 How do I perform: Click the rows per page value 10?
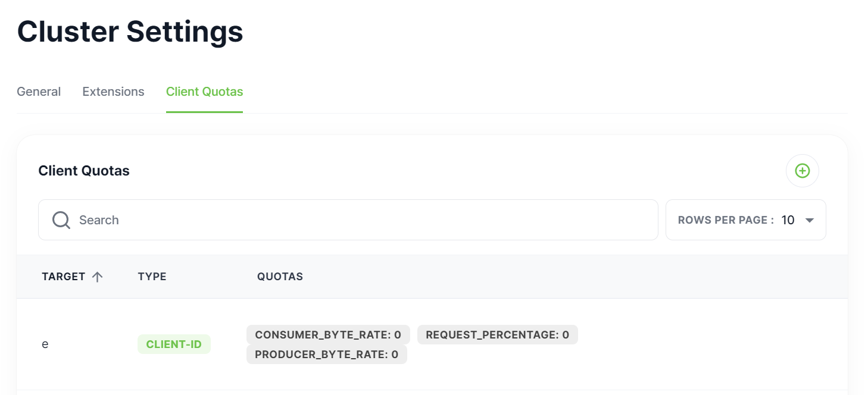pos(788,220)
